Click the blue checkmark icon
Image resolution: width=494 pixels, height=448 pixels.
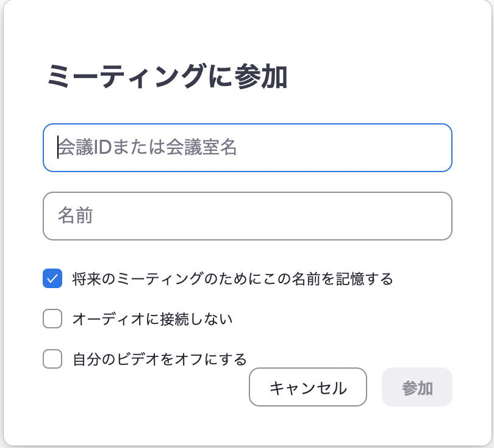[x=52, y=279]
